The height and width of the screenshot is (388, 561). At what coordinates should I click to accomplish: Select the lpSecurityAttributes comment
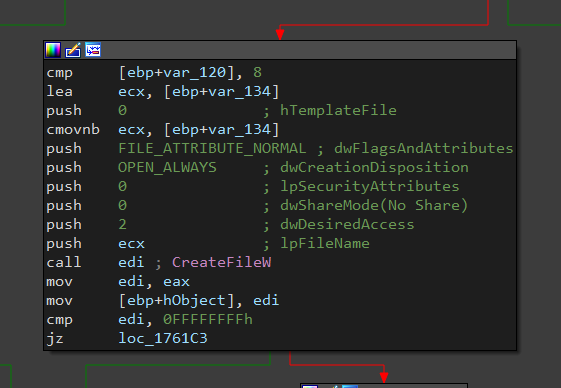(x=370, y=186)
